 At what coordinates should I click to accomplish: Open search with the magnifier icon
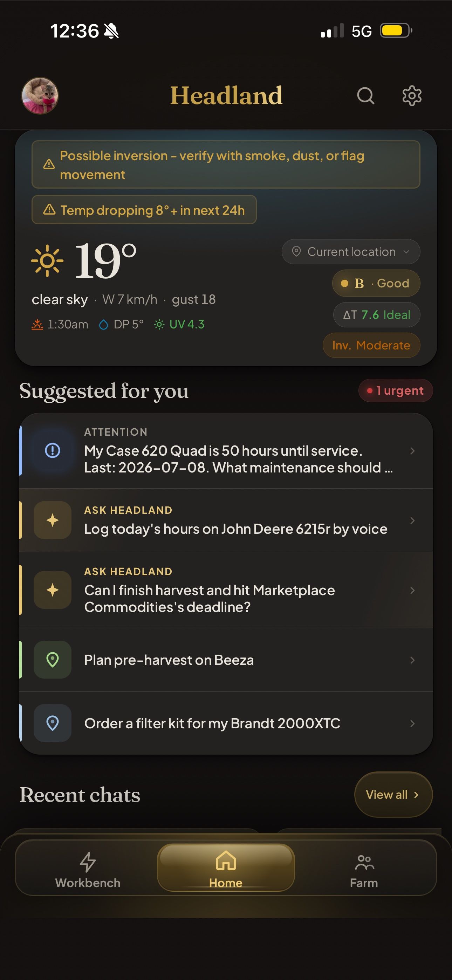[366, 95]
